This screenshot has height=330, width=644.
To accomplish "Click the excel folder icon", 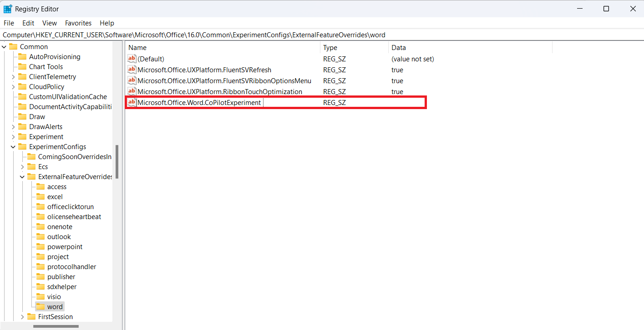I will tap(40, 196).
